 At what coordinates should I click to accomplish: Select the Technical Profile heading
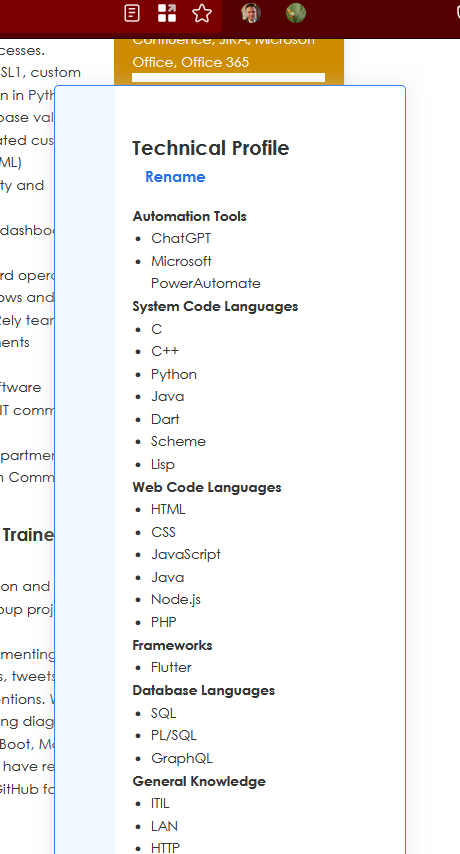pyautogui.click(x=211, y=148)
